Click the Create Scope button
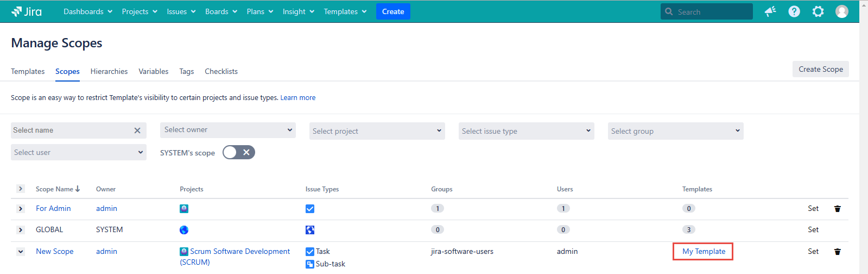Viewport: 868px width, 274px height. point(820,69)
